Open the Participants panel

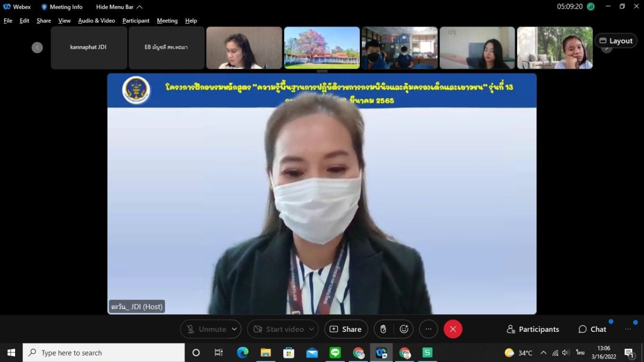(x=533, y=329)
